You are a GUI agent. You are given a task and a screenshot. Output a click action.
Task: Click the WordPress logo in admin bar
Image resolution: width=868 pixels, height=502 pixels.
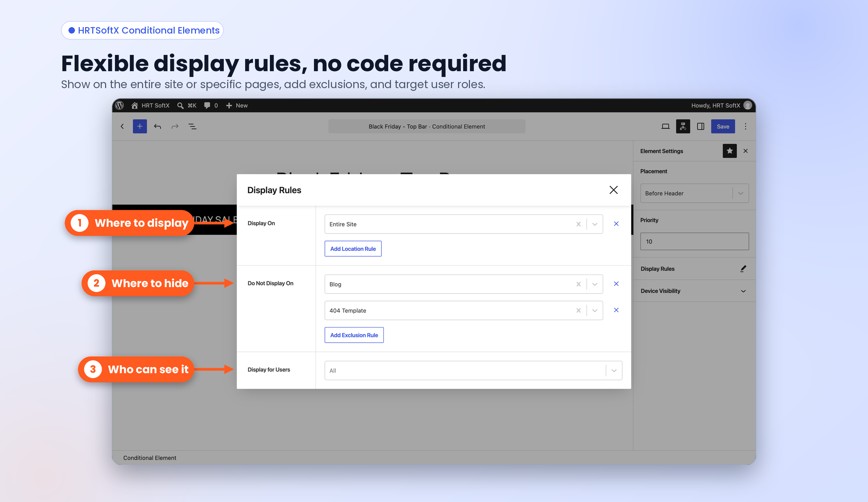pos(120,105)
